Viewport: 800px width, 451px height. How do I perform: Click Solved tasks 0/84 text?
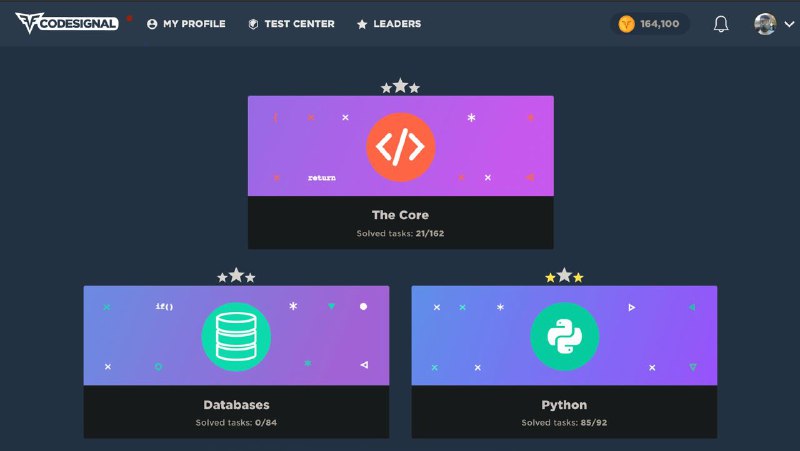[236, 422]
